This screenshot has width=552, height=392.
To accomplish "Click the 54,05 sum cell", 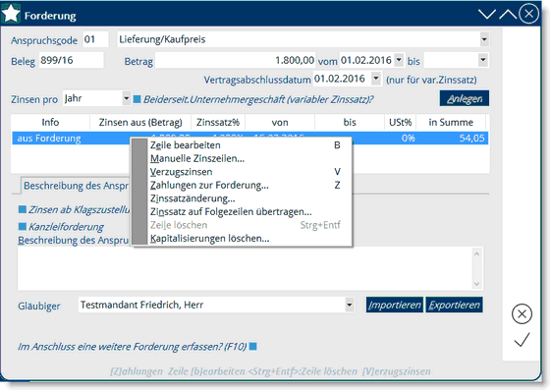I will point(471,139).
